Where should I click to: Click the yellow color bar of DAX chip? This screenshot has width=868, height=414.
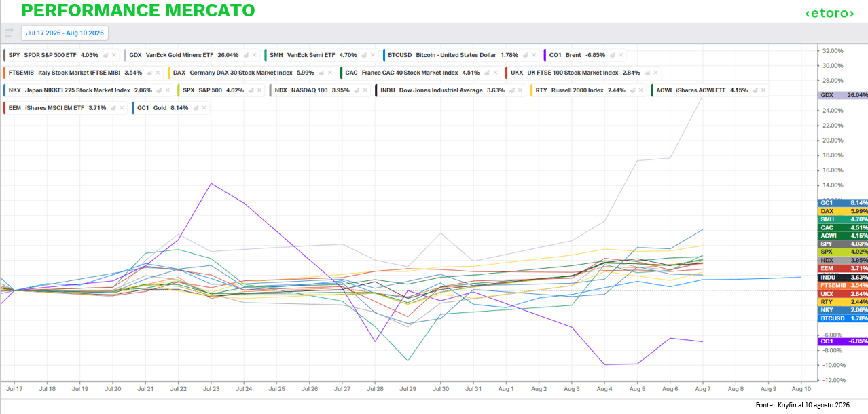[x=169, y=73]
